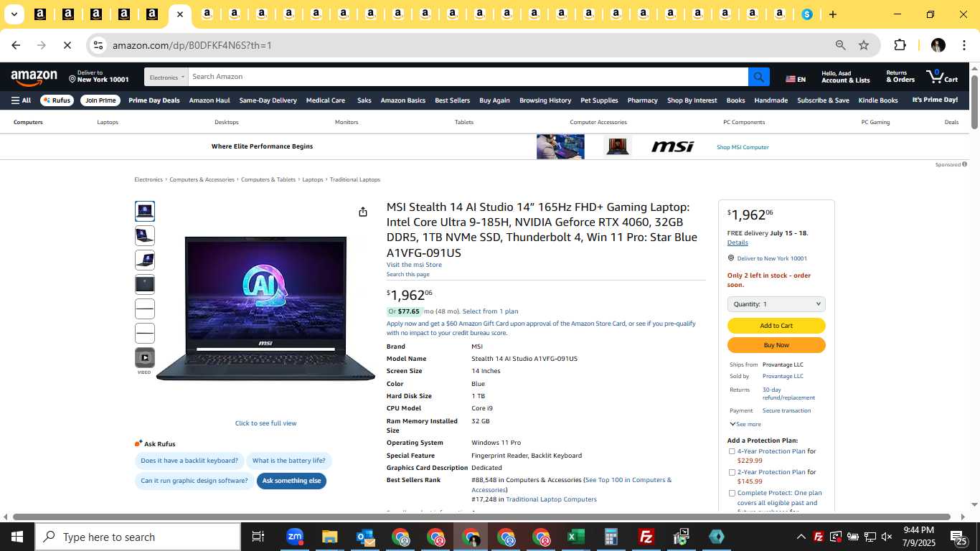980x551 pixels.
Task: Open the Quantity dropdown
Action: point(776,304)
